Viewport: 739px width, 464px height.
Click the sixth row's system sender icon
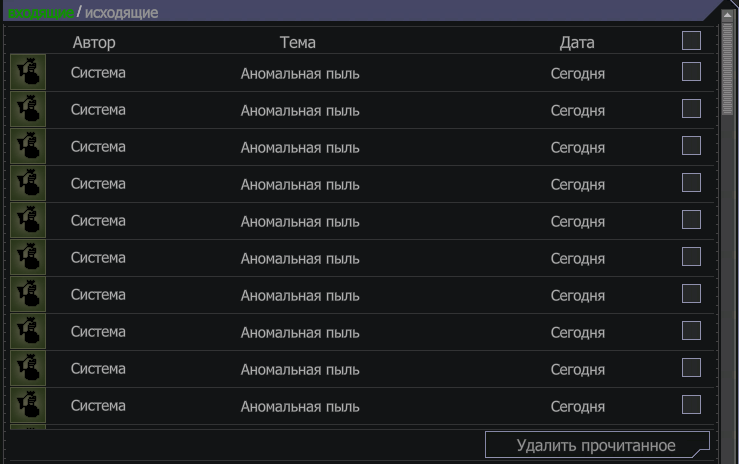[28, 257]
